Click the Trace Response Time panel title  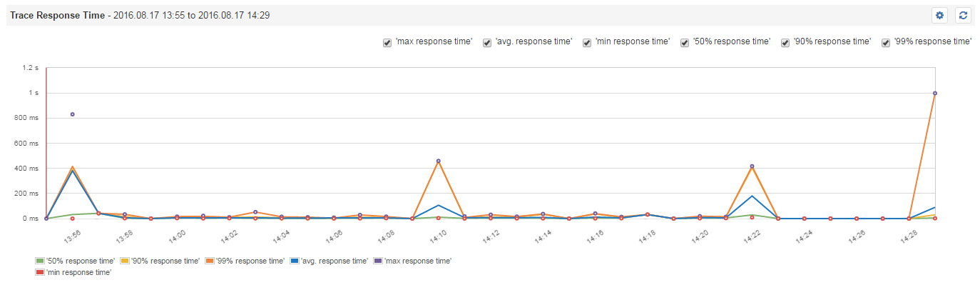pyautogui.click(x=56, y=14)
